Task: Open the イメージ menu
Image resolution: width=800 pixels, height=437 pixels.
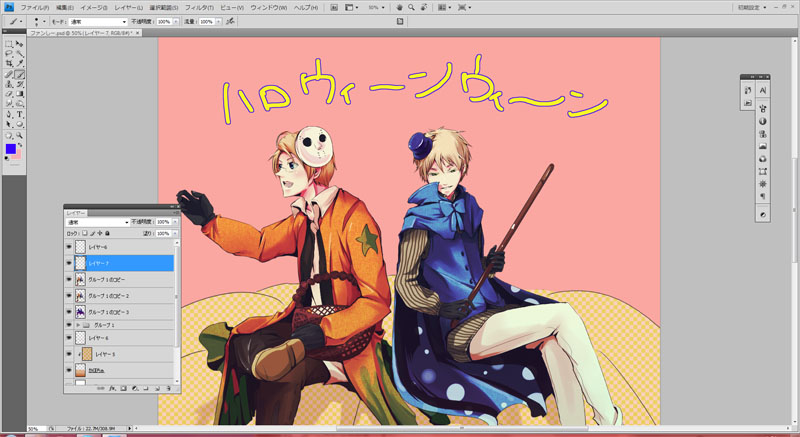Action: [94, 8]
